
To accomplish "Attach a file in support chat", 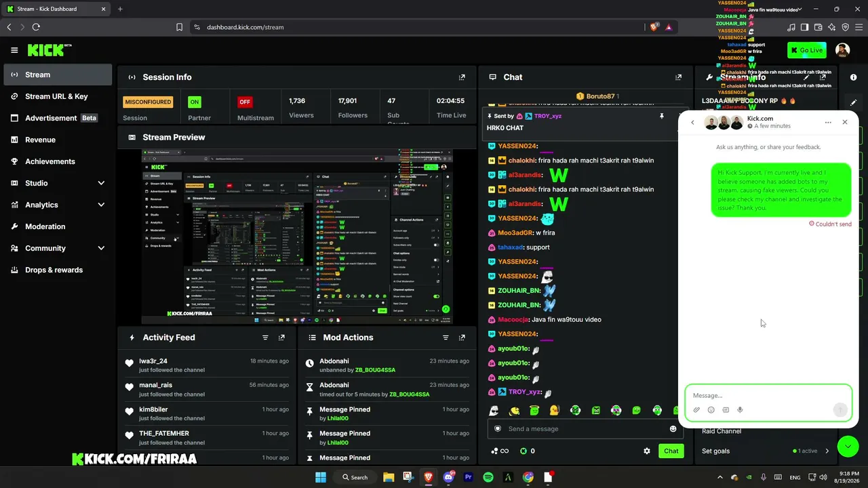I will (696, 409).
